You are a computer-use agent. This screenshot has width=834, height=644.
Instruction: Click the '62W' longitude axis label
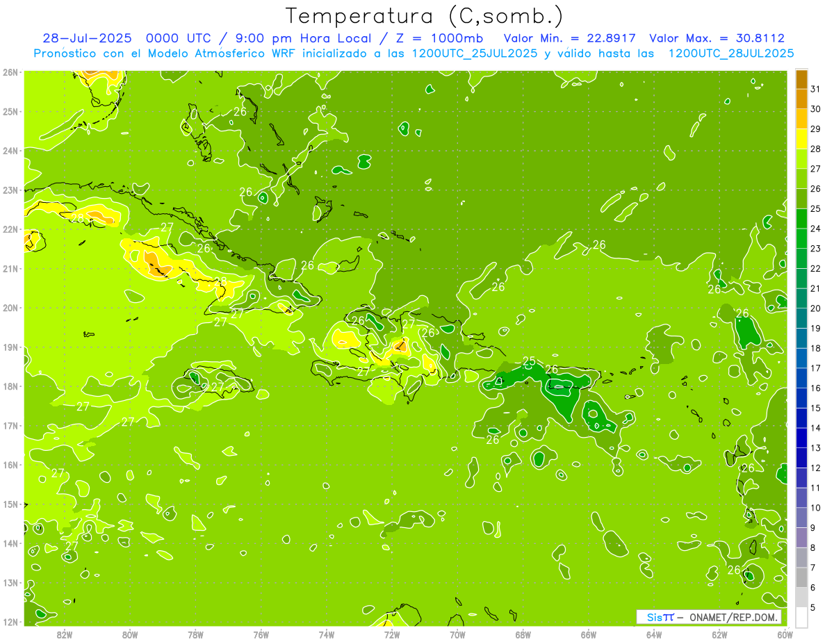click(x=719, y=634)
